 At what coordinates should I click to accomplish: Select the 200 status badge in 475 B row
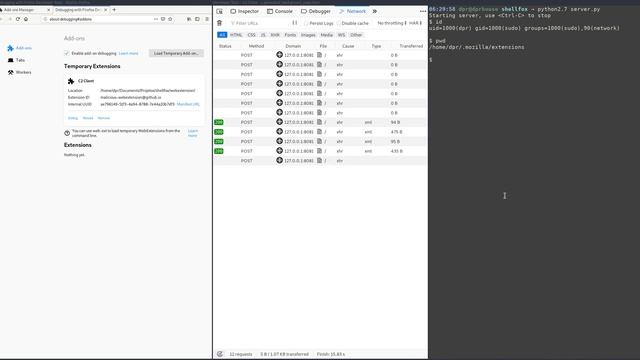coord(219,132)
